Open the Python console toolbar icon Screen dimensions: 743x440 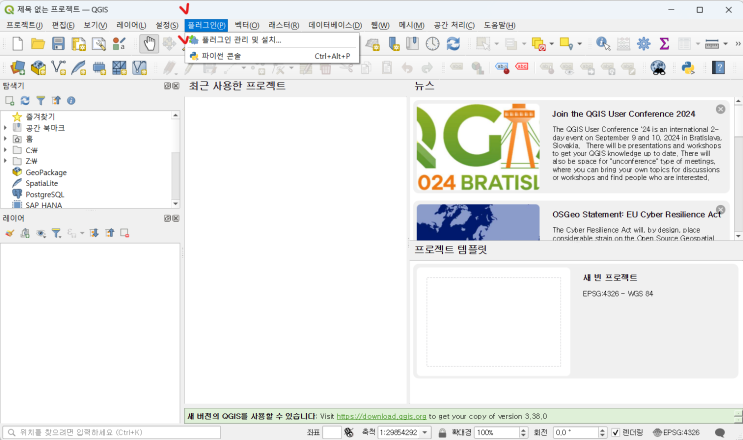point(688,68)
